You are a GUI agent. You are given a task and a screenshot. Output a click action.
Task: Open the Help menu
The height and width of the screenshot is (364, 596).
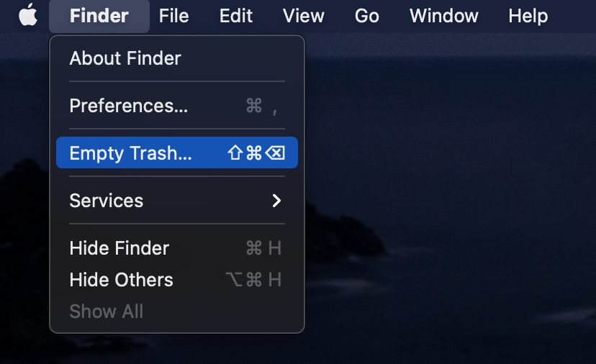point(528,16)
